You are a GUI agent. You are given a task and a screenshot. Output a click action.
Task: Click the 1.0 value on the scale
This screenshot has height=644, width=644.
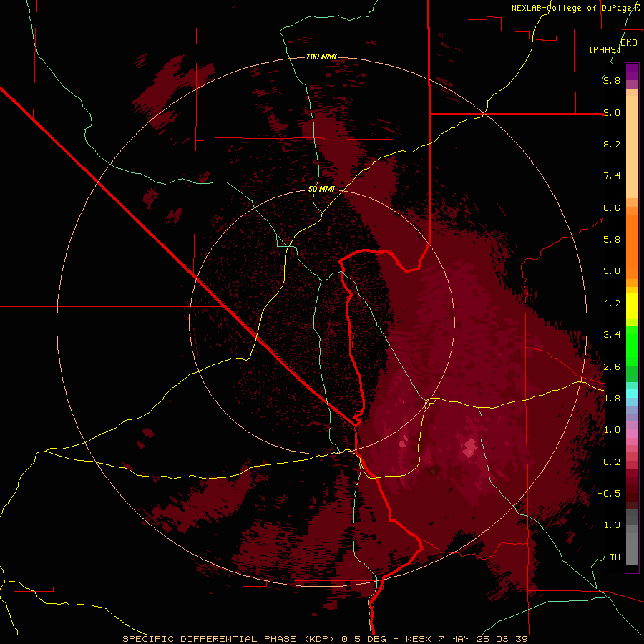point(612,430)
